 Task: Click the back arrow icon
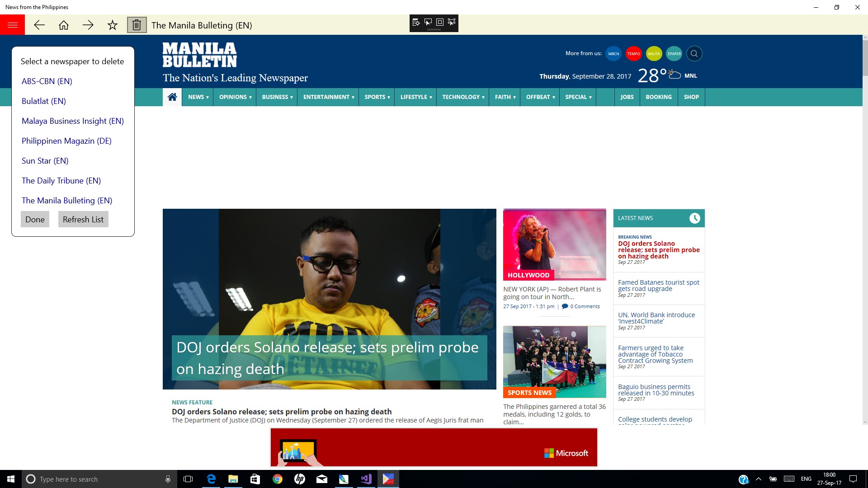[x=39, y=25]
